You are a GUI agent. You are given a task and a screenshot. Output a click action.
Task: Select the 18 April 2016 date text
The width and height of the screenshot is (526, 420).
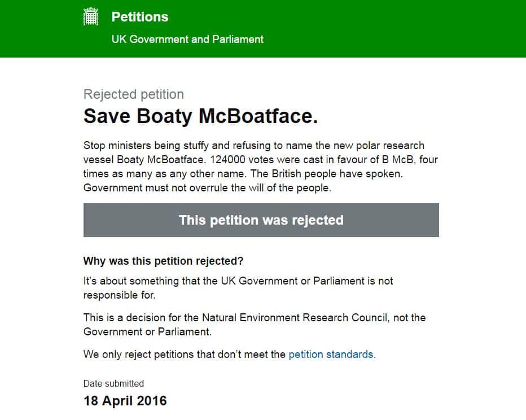125,401
